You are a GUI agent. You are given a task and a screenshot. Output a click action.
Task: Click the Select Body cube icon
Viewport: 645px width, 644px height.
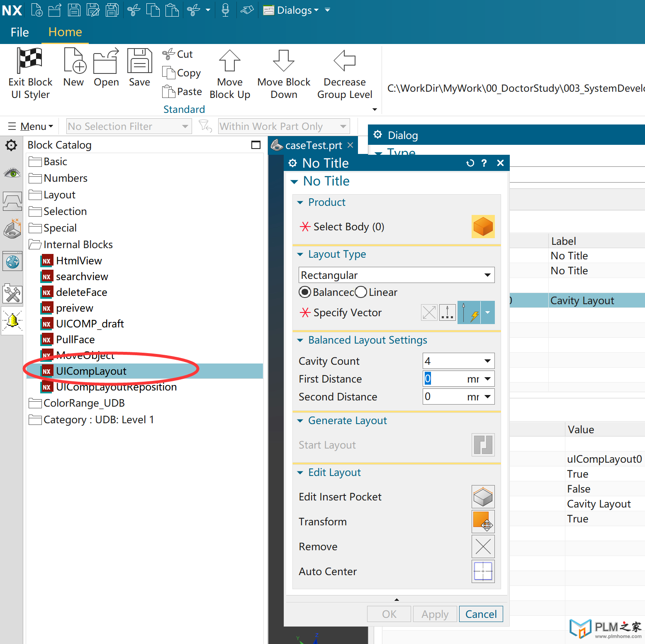483,227
